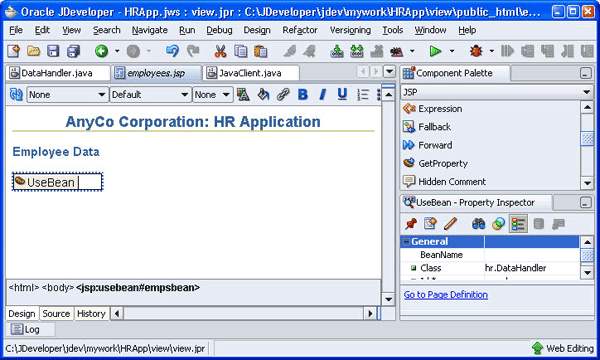
Task: Click the Find binoculars icon in Property Inspector
Action: pos(478,224)
